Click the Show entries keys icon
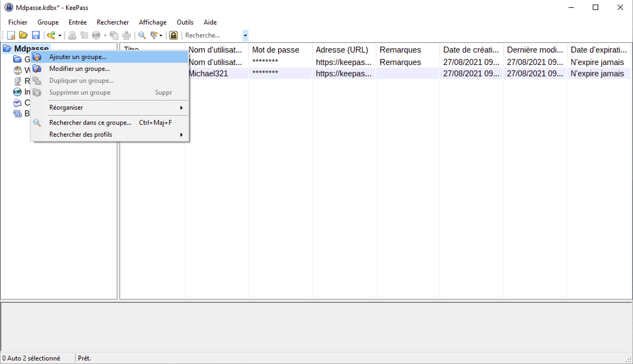This screenshot has height=364, width=633. 154,35
